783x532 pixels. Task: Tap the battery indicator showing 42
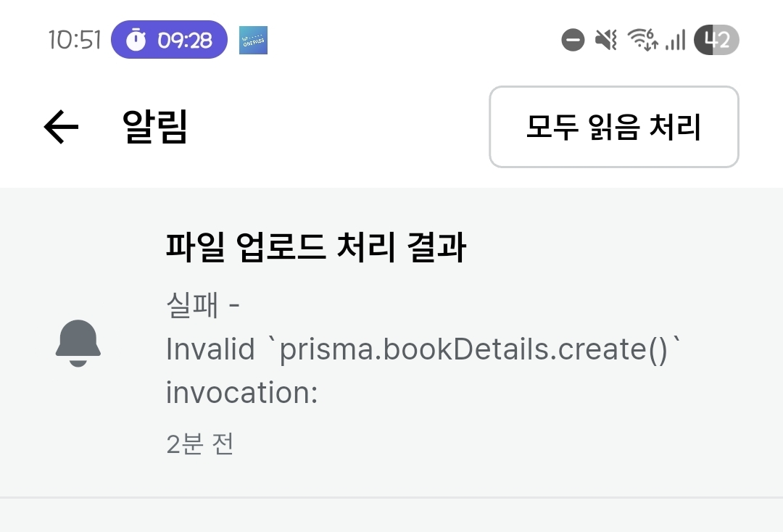point(716,40)
